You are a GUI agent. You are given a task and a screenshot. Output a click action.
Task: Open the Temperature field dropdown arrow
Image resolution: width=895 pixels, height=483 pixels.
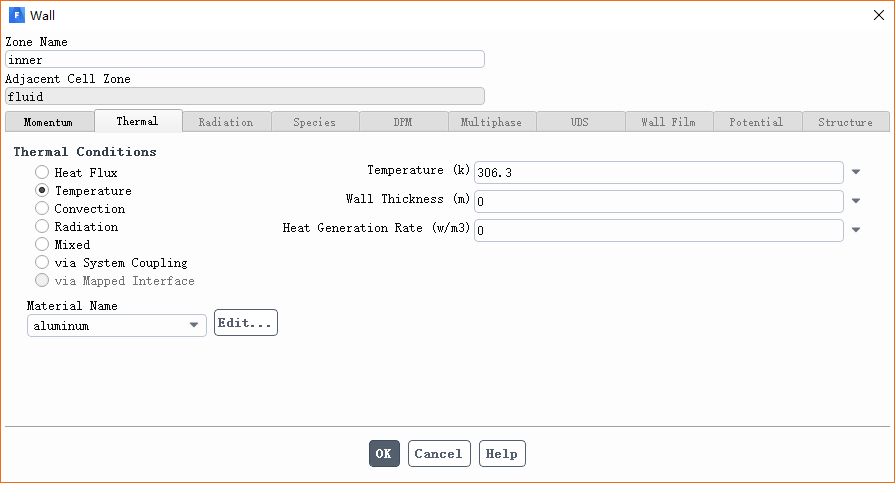[x=856, y=173]
